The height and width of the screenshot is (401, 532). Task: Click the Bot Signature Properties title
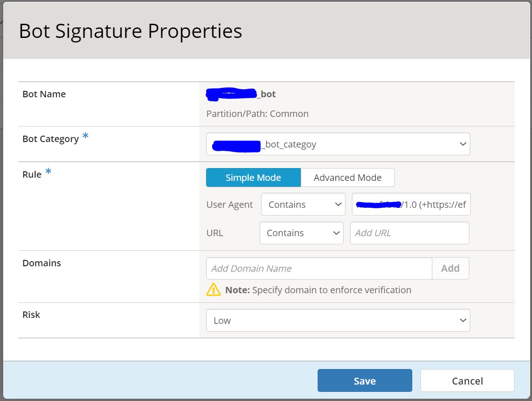pos(130,31)
